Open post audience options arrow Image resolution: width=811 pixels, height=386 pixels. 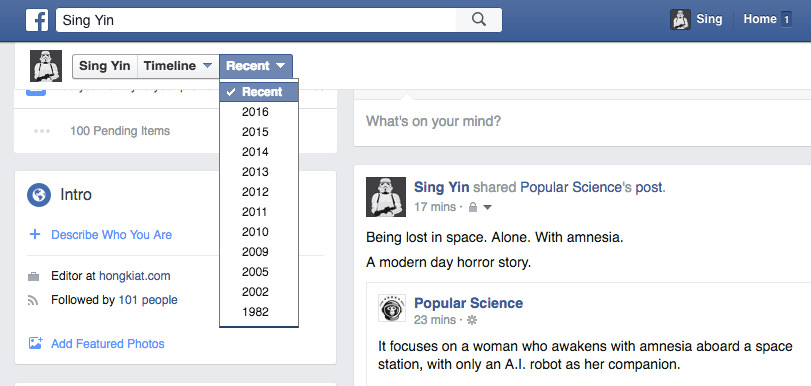click(x=488, y=207)
